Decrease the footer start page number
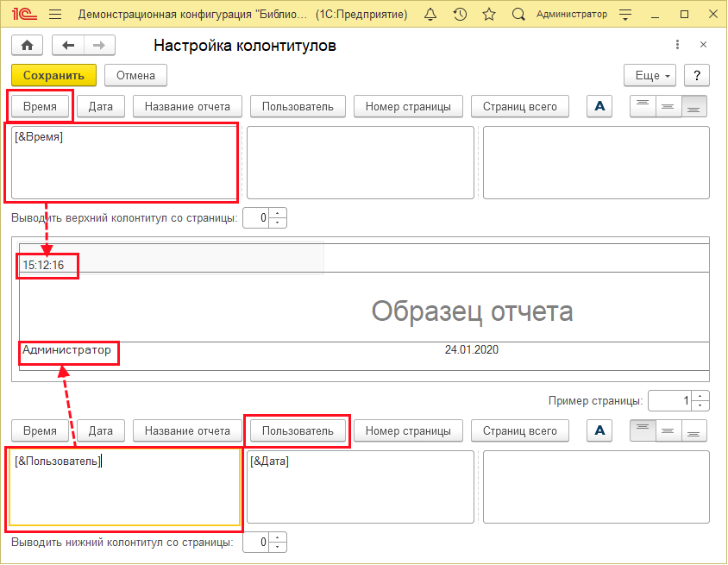This screenshot has width=728, height=565. coord(278,547)
